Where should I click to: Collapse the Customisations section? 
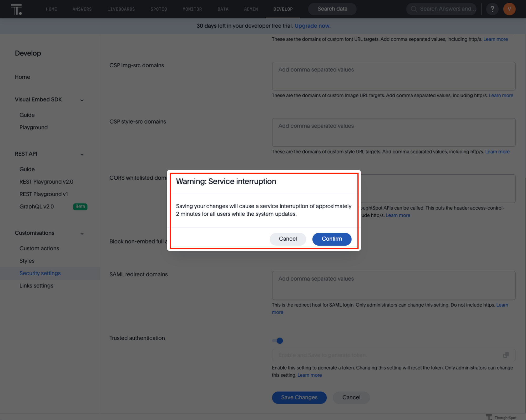coord(82,234)
